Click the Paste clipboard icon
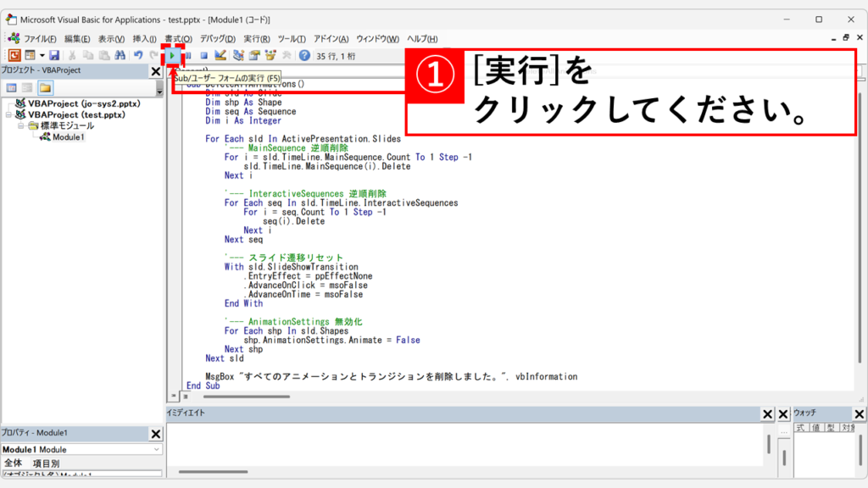 [104, 55]
